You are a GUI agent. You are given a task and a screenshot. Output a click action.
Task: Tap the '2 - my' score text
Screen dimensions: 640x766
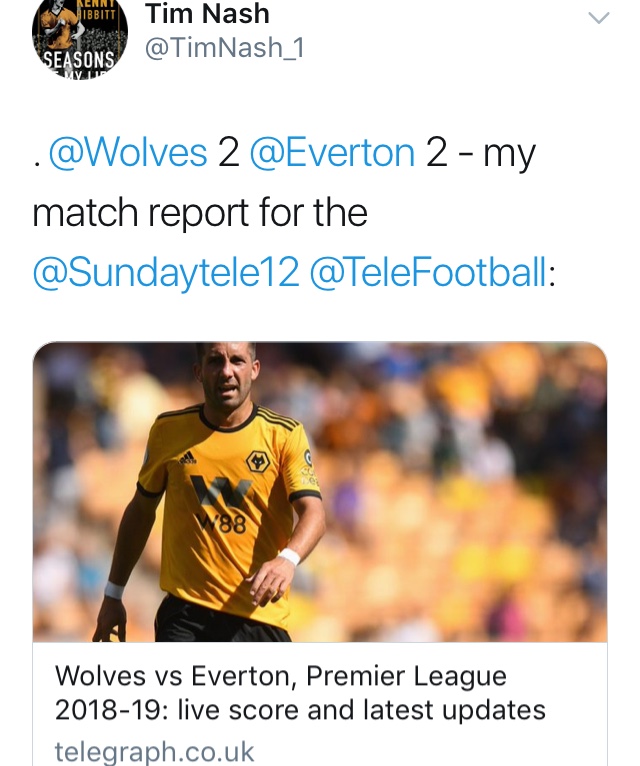click(x=480, y=153)
